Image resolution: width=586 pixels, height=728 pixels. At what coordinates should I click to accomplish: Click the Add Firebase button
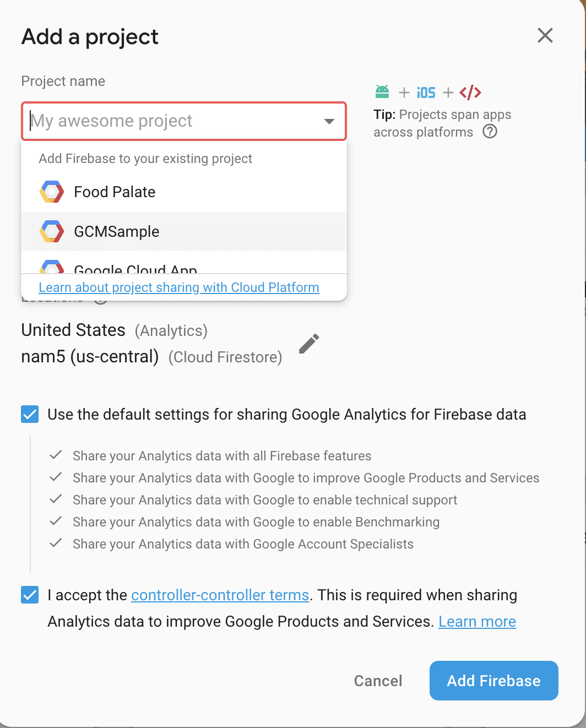[x=493, y=681]
